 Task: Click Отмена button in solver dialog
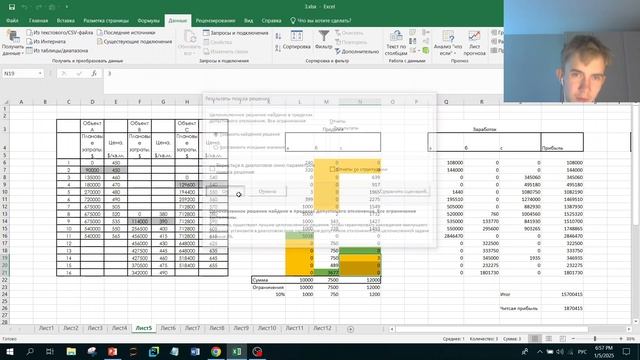(267, 191)
